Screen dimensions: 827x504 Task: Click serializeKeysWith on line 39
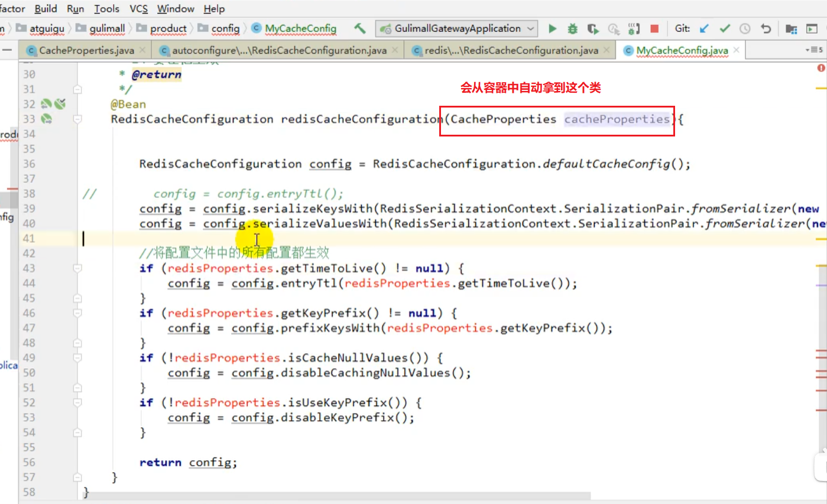tap(313, 209)
